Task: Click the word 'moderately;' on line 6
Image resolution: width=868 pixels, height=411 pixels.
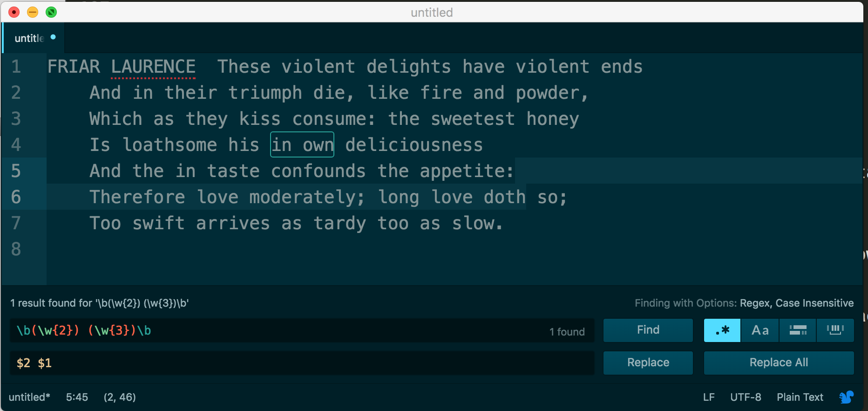Action: coord(307,197)
